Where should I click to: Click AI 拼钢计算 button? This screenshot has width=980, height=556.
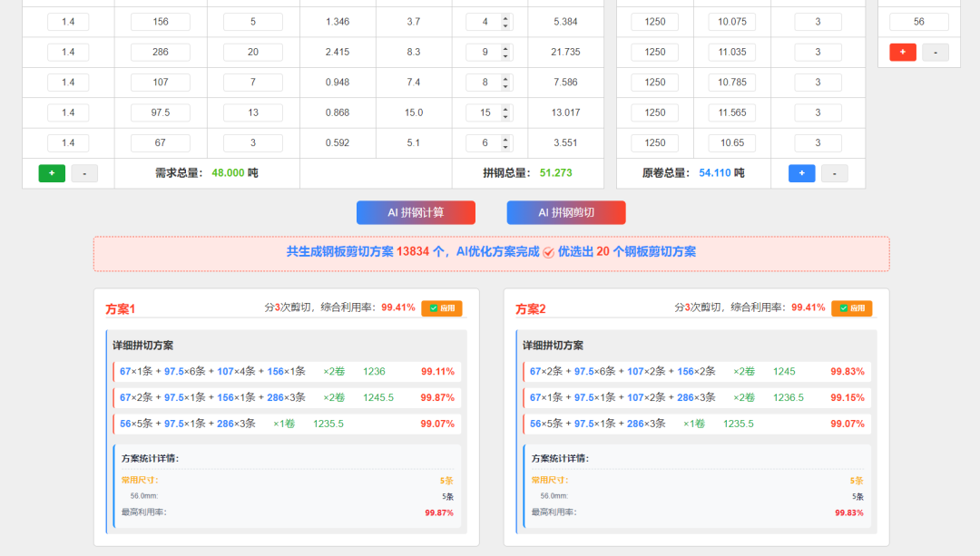coord(416,212)
